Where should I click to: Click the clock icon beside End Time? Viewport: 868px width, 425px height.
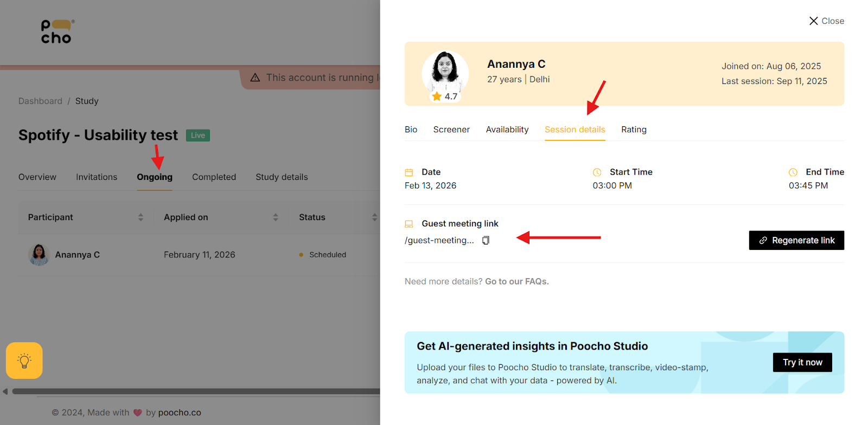[793, 172]
